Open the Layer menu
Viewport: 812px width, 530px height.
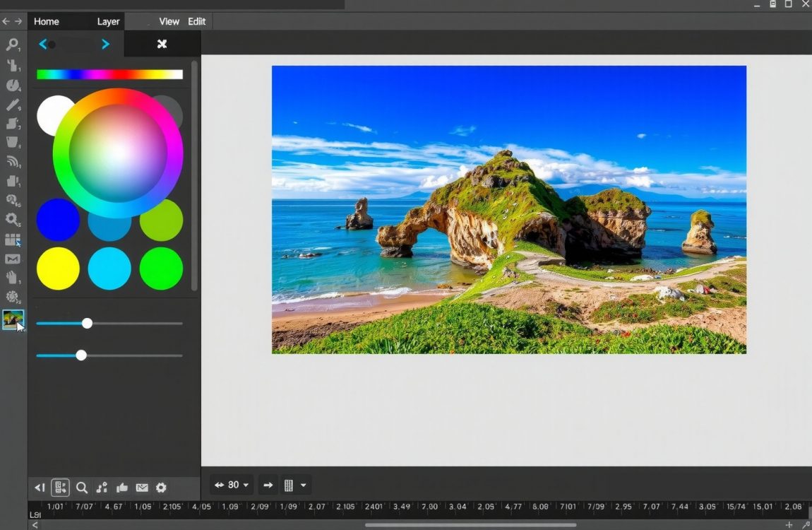[108, 21]
